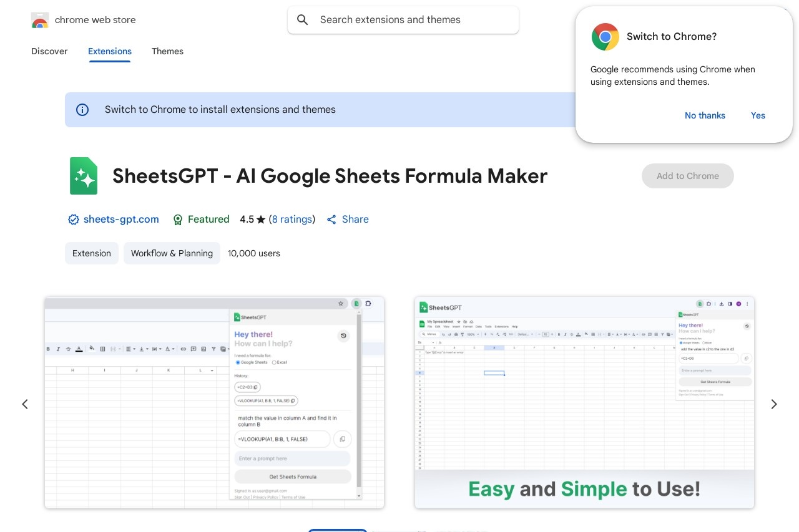The height and width of the screenshot is (532, 799).
Task: Click the Featured award badge icon
Action: [x=178, y=220]
